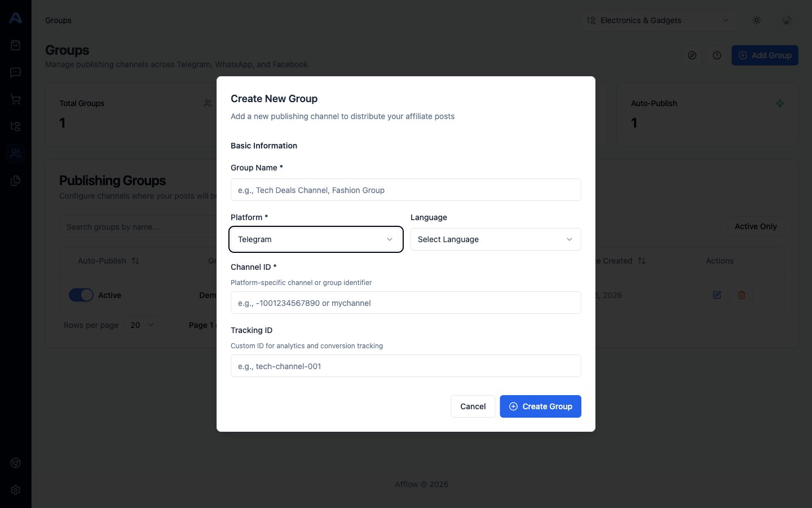Click the Group Name text field
Viewport: 812px width, 508px height.
406,190
